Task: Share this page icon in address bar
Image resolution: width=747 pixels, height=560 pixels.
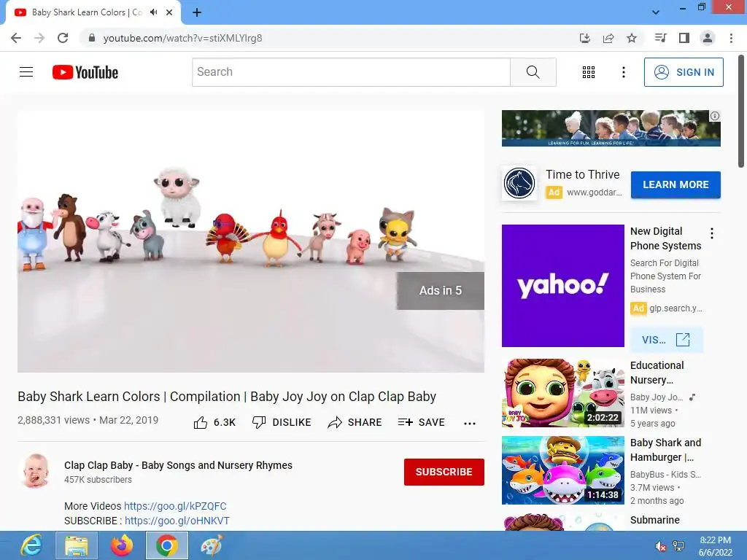Action: click(608, 38)
